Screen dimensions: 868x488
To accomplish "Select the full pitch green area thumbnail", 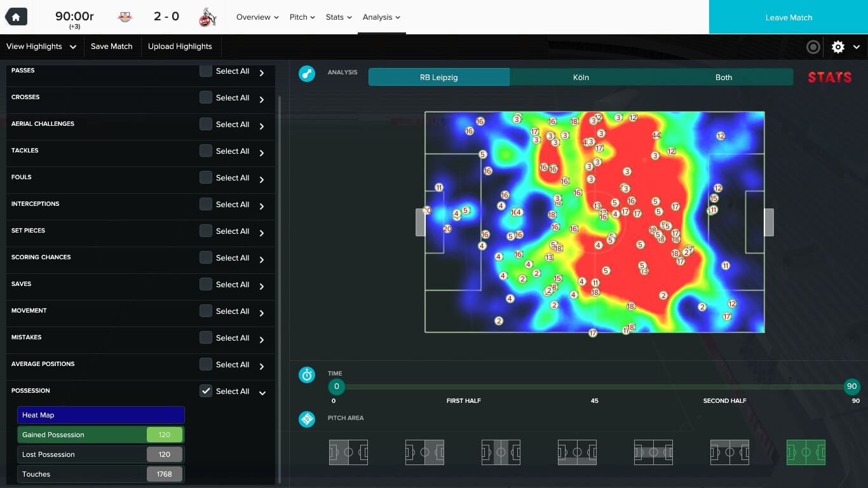I will tap(806, 452).
